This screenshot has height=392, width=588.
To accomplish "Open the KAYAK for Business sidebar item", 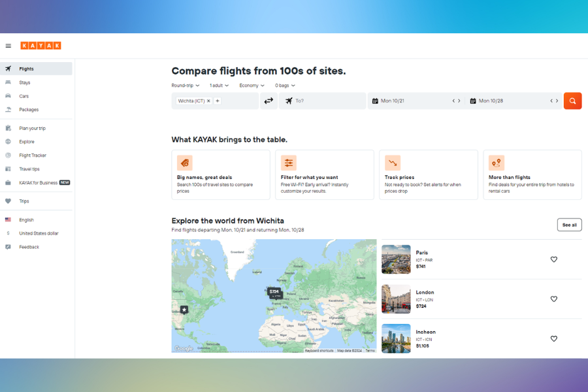I will [39, 182].
